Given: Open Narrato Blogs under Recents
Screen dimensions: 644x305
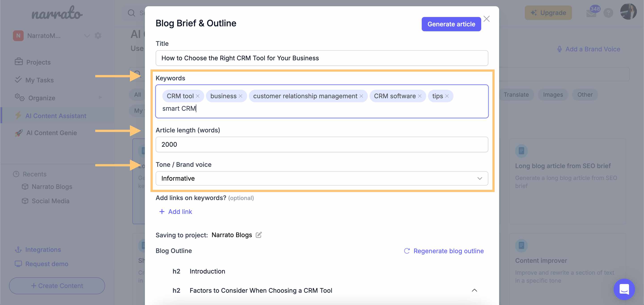Looking at the screenshot, I should click(x=47, y=186).
